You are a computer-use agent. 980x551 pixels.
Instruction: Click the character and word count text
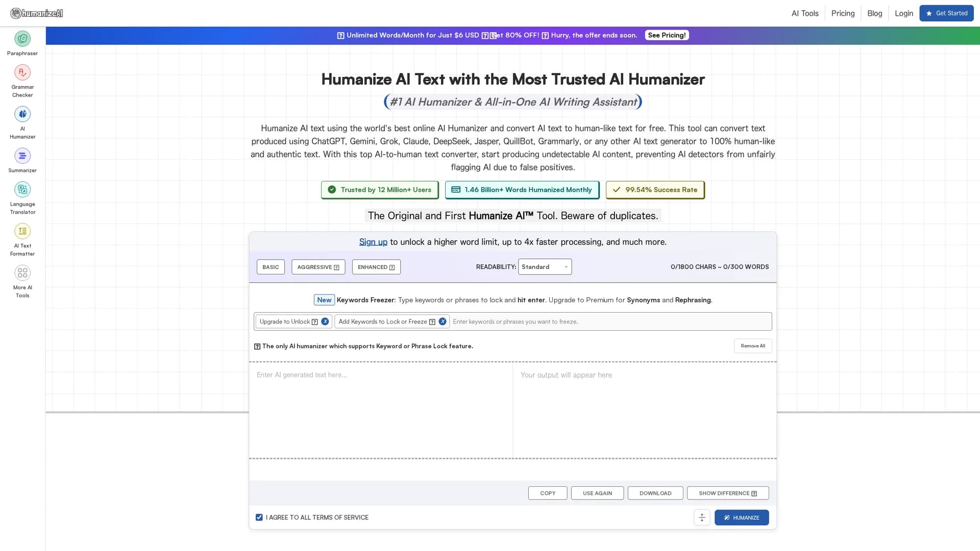tap(720, 267)
